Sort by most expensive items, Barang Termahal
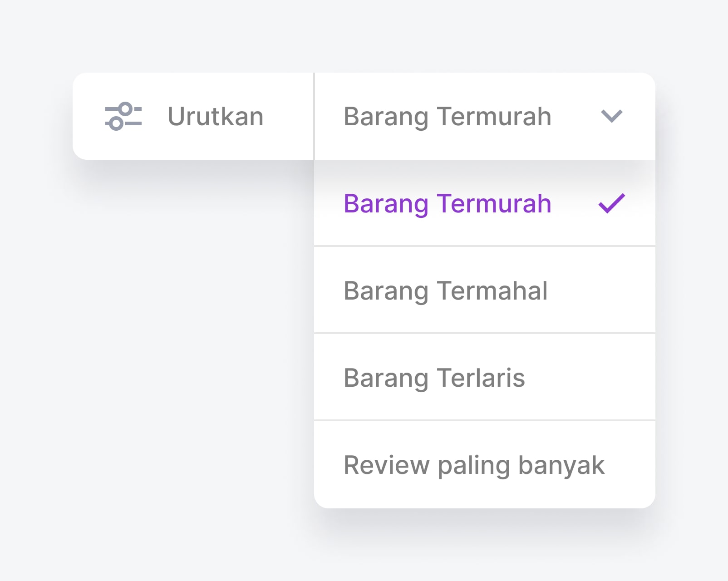Image resolution: width=728 pixels, height=581 pixels. point(446,291)
